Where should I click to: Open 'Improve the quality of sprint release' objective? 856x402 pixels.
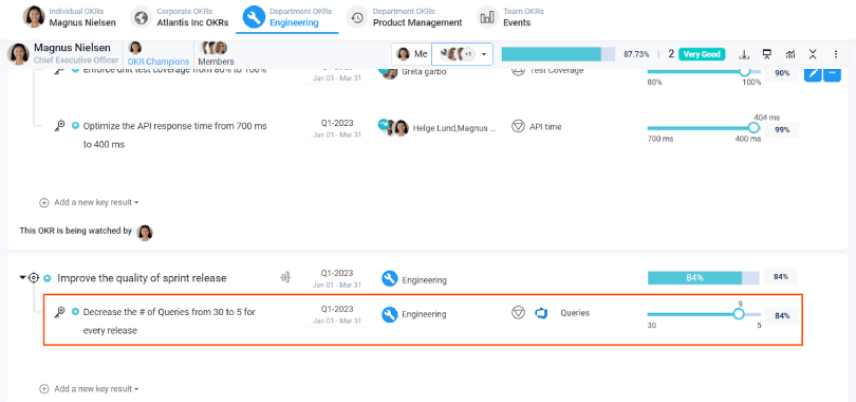click(142, 278)
